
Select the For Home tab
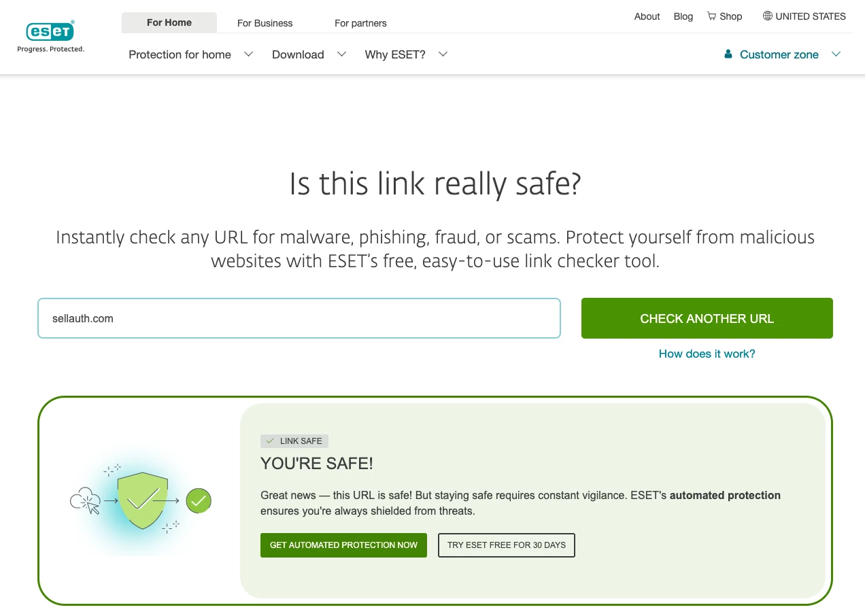tap(169, 22)
